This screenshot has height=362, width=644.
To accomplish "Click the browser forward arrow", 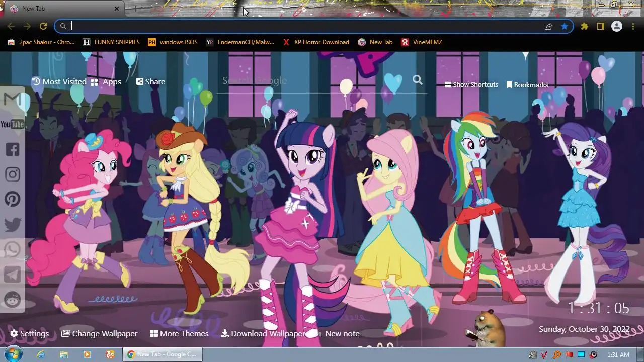I will point(27,26).
